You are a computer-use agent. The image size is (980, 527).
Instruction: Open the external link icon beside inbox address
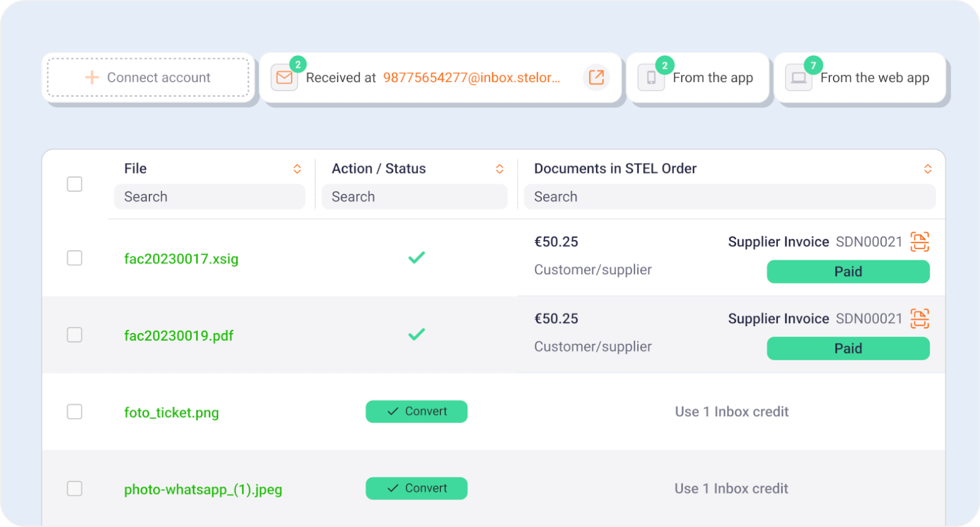pyautogui.click(x=596, y=77)
